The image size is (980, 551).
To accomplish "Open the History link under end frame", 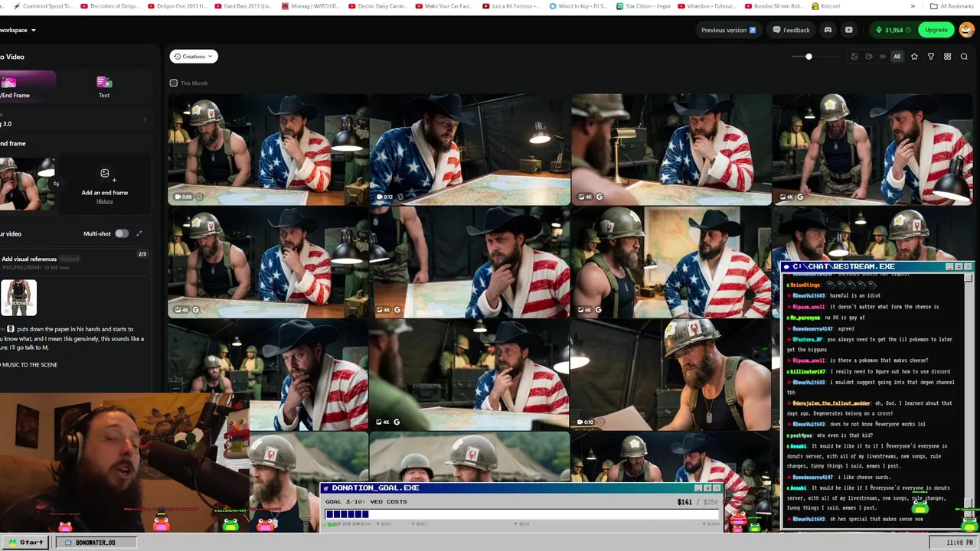I will 105,201.
